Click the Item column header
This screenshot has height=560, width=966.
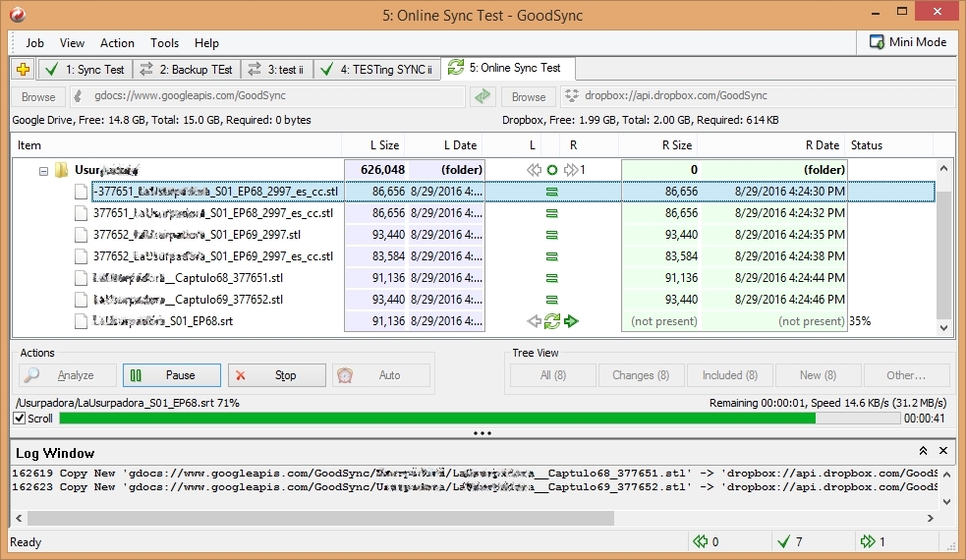(176, 145)
